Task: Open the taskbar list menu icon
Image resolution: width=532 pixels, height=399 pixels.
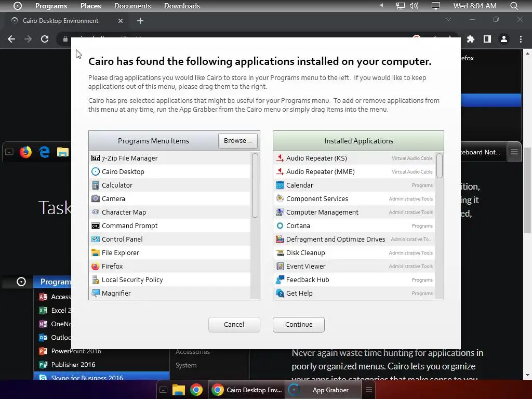Action: click(x=369, y=390)
